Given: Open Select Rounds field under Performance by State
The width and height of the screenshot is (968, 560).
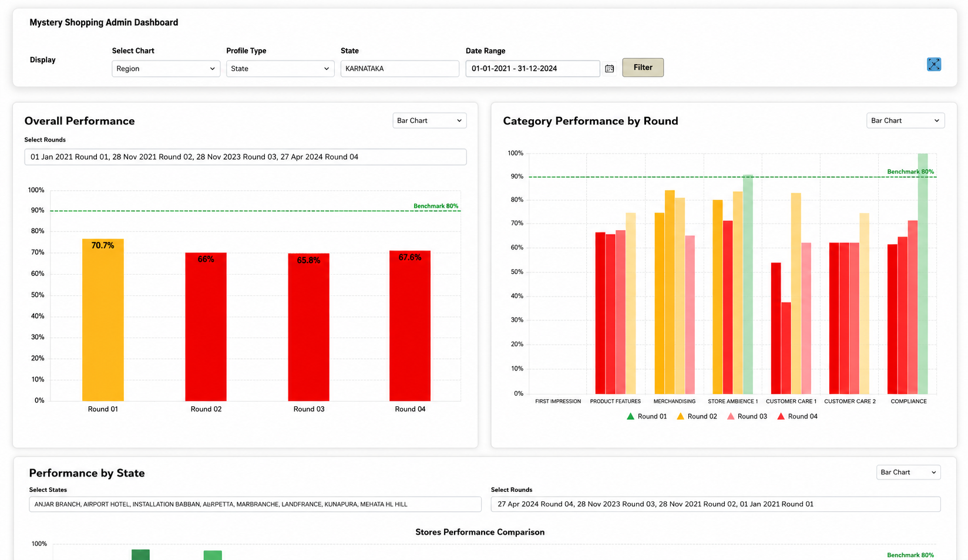Looking at the screenshot, I should point(715,504).
